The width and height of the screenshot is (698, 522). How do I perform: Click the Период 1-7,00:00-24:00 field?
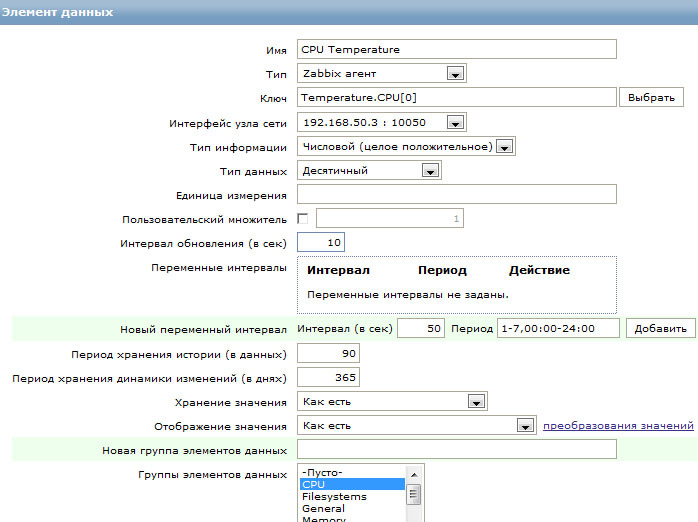point(559,329)
